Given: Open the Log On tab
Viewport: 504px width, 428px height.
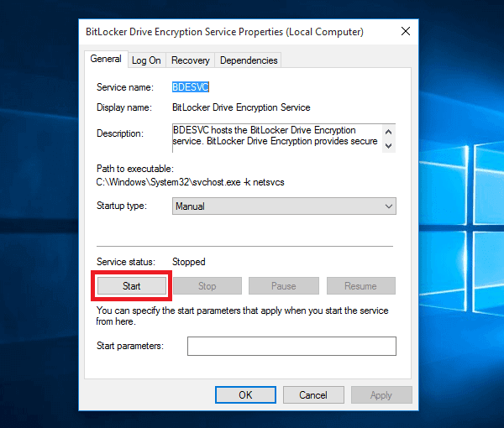Looking at the screenshot, I should (146, 60).
